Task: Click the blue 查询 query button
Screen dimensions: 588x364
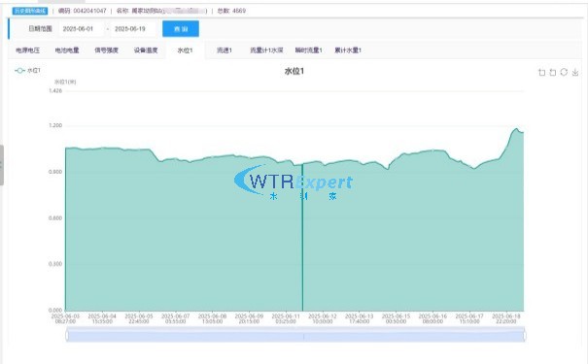Action: (181, 29)
